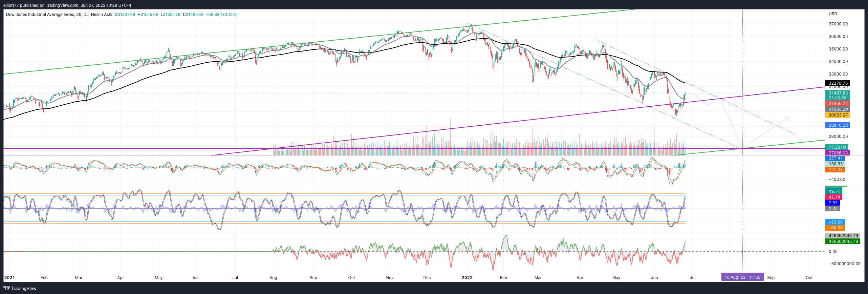Select the close value C31487.63
This screenshot has width=868, height=294.
pos(193,15)
